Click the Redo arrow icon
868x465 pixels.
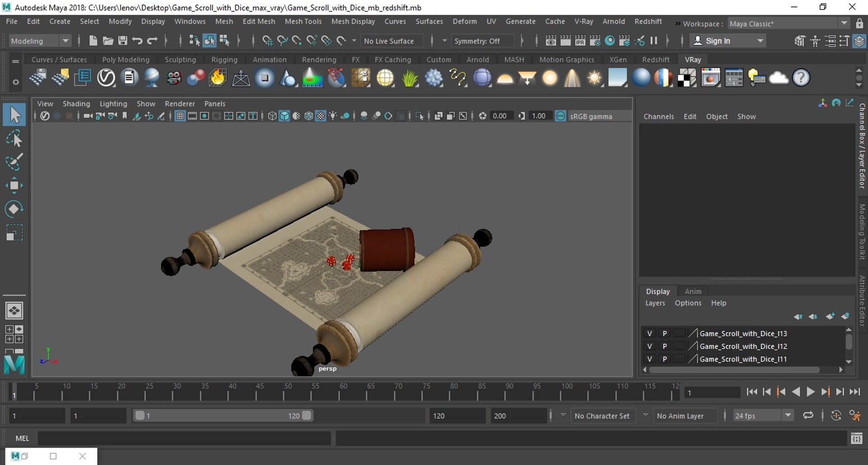tap(152, 41)
